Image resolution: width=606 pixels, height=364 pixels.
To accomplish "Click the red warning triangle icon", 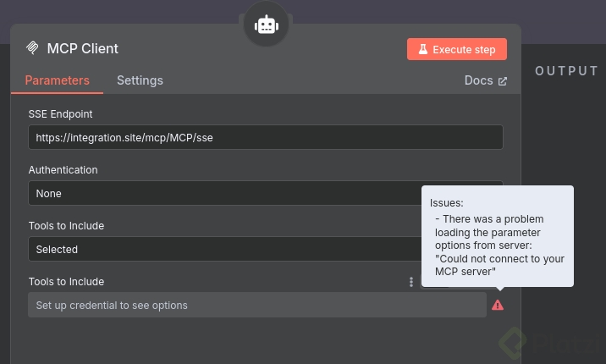I will pyautogui.click(x=498, y=305).
